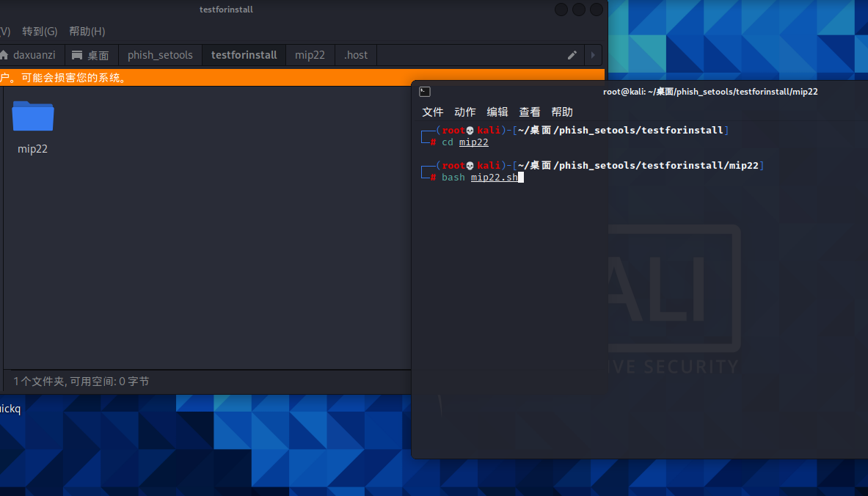Open 帮助(H) menu in file manager

point(87,31)
